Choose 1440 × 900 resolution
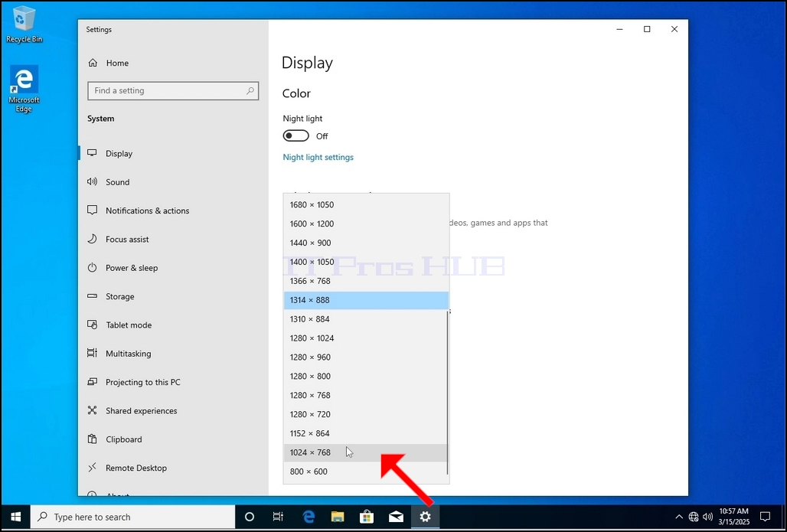The width and height of the screenshot is (787, 532). coord(366,243)
